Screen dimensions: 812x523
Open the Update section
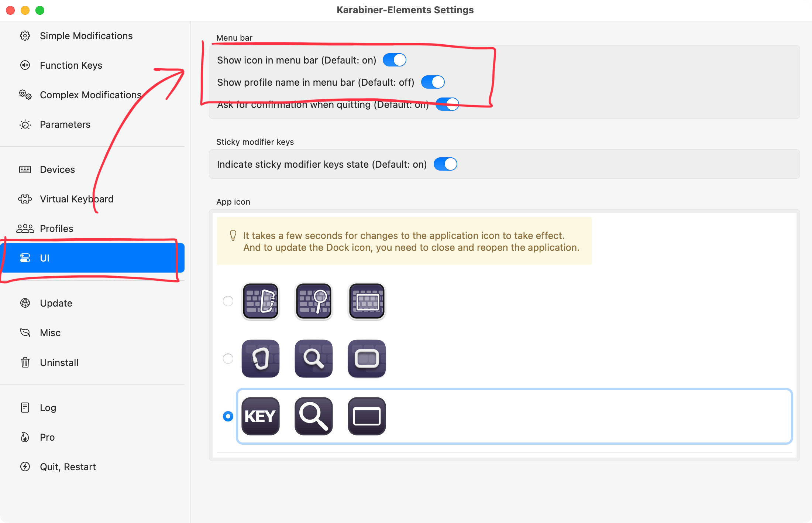[x=55, y=302]
